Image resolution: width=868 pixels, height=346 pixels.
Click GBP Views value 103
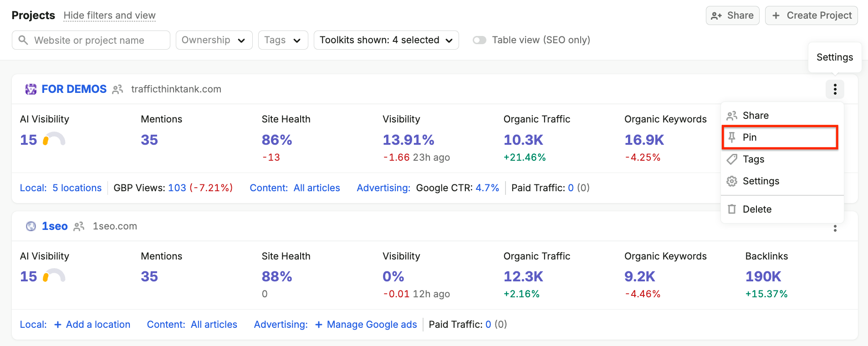click(177, 188)
